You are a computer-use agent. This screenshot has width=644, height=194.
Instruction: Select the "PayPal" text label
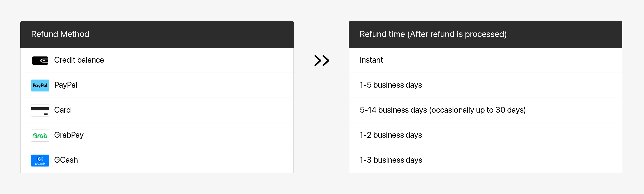click(66, 85)
